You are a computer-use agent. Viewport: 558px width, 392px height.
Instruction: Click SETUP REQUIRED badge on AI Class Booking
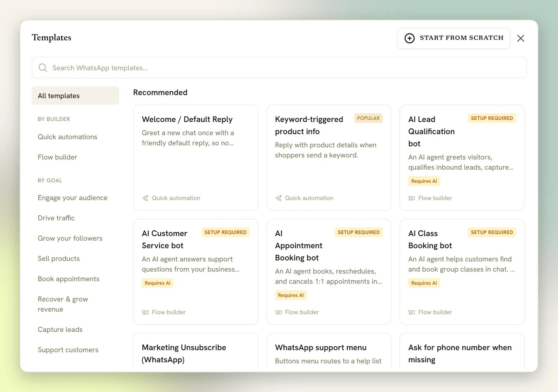pyautogui.click(x=492, y=232)
